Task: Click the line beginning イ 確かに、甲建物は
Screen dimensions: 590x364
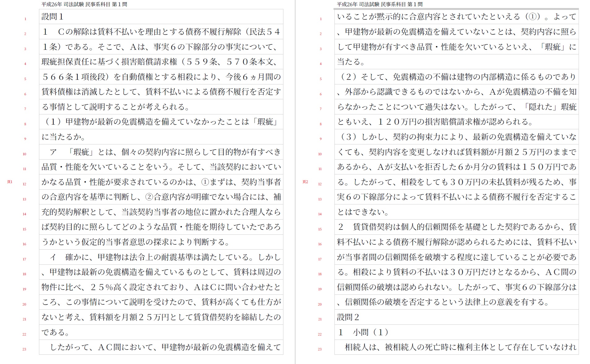Action: [161, 257]
